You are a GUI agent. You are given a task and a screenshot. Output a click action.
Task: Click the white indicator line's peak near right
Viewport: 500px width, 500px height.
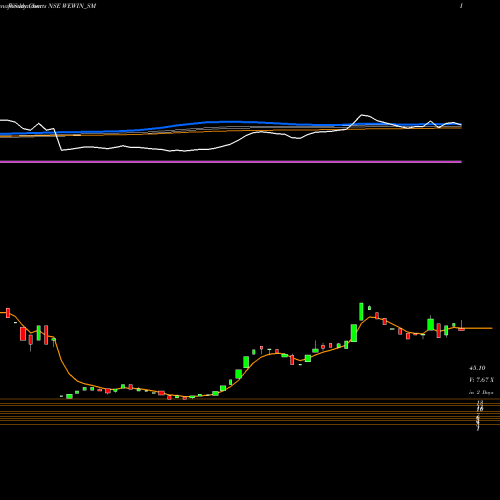[362, 115]
